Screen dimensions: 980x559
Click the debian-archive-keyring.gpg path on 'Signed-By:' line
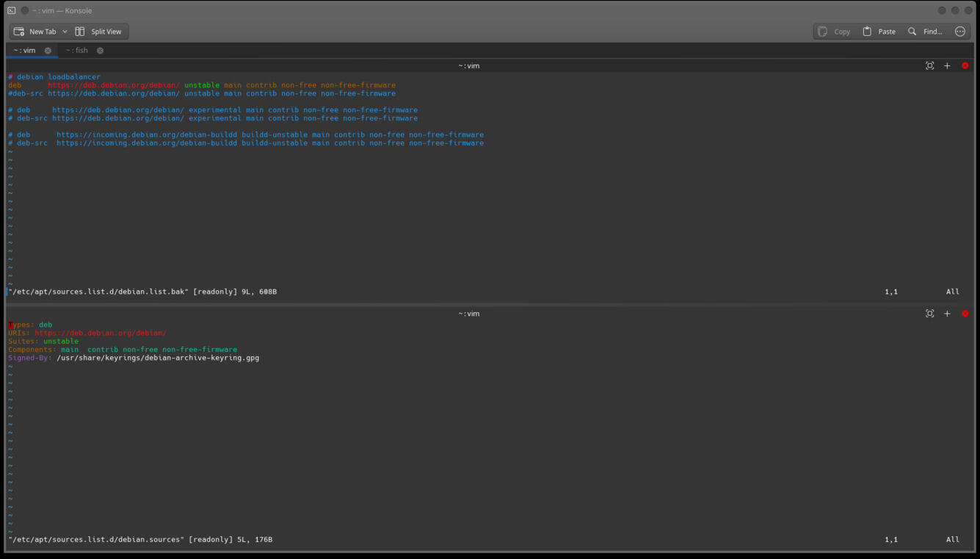(158, 358)
